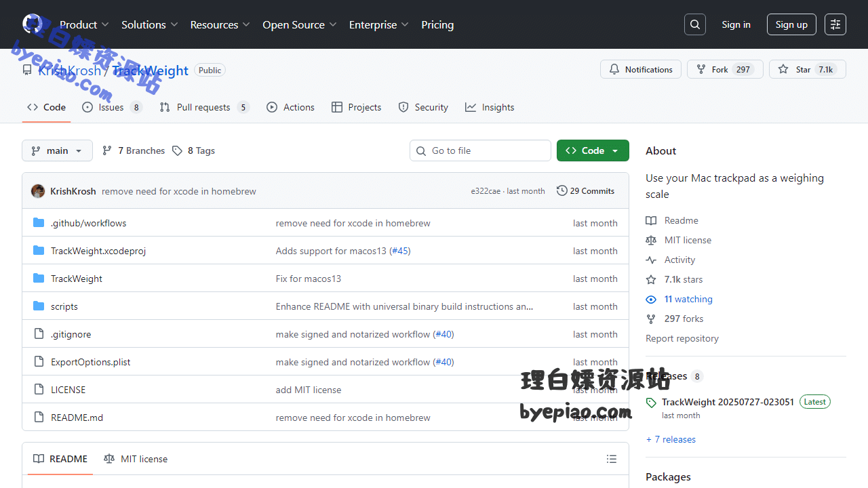868x488 pixels.
Task: Click the ExportOptions.plist file icon
Action: click(x=39, y=362)
